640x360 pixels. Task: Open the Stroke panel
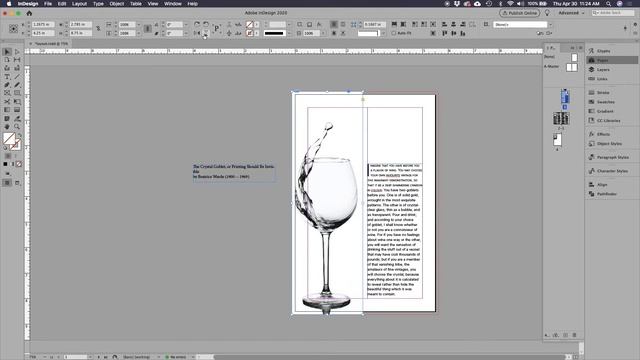(603, 93)
